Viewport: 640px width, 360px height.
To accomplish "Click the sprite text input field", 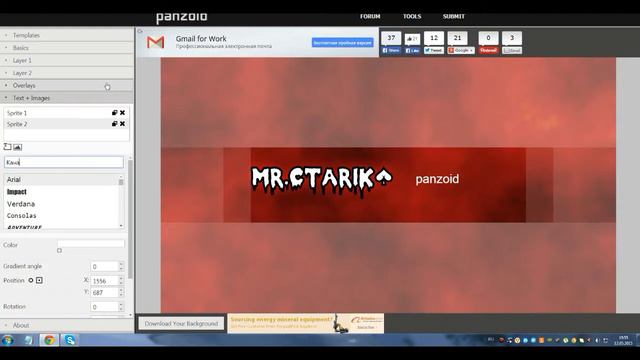I will click(x=64, y=162).
